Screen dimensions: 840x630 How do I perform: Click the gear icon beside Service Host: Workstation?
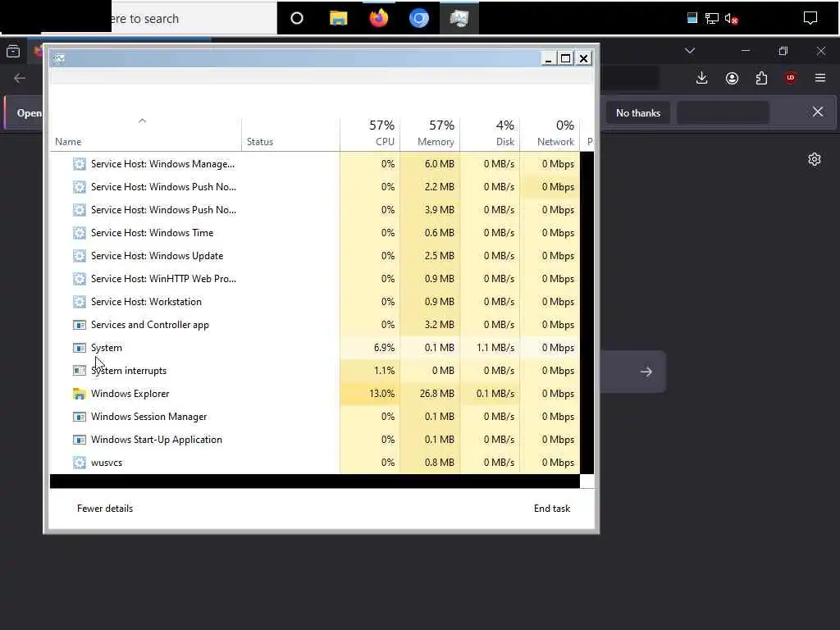pos(80,302)
